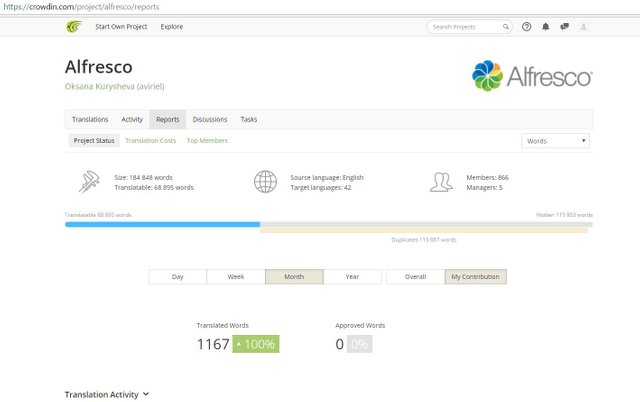
Task: Open the Words unit dropdown
Action: (x=555, y=141)
